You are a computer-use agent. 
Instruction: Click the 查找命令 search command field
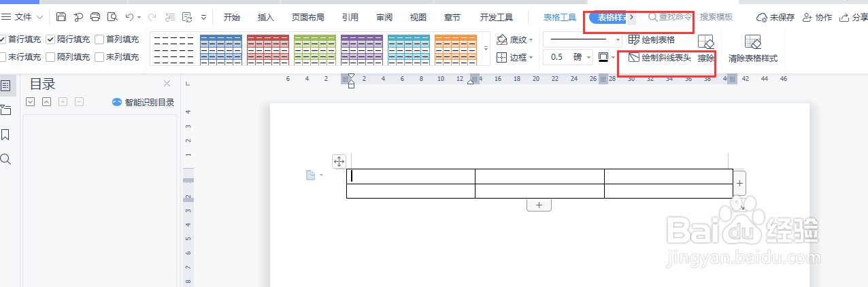pyautogui.click(x=670, y=16)
